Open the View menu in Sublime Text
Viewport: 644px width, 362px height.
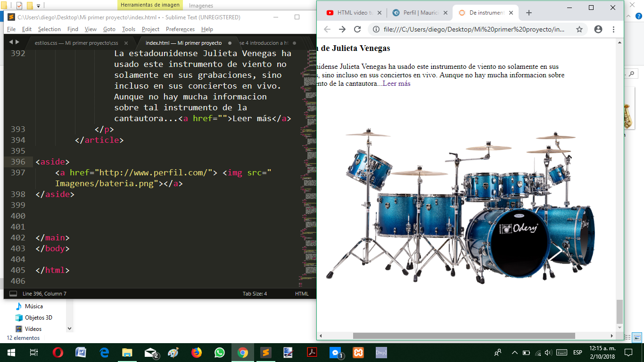pyautogui.click(x=91, y=29)
